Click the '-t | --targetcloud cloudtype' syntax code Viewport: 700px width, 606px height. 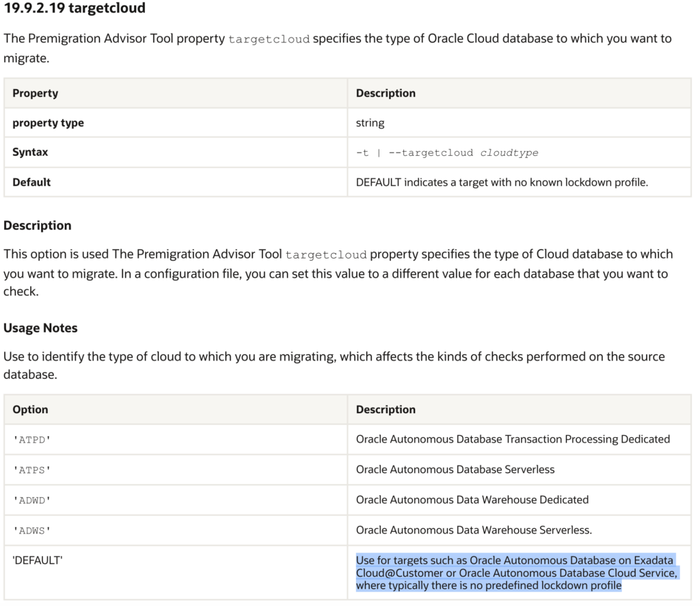point(446,153)
